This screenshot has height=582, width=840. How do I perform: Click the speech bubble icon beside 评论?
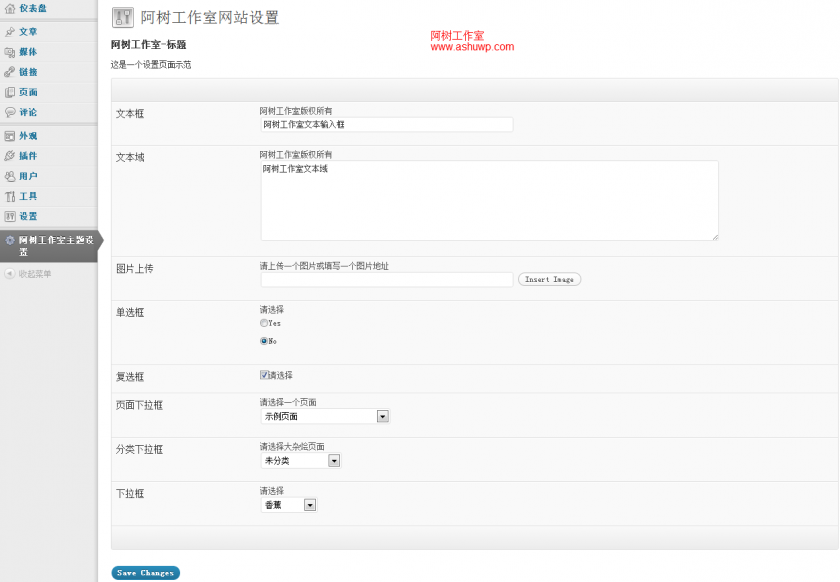[x=10, y=112]
